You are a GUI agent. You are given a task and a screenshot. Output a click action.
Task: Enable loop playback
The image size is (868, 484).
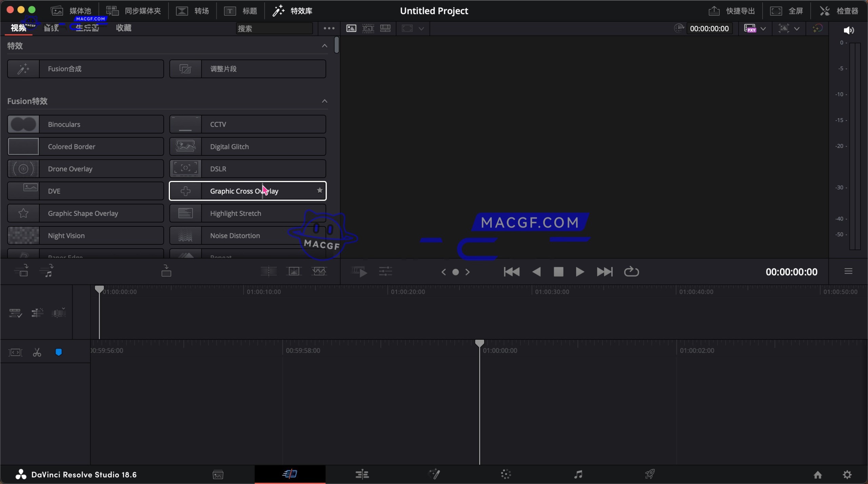click(x=631, y=272)
